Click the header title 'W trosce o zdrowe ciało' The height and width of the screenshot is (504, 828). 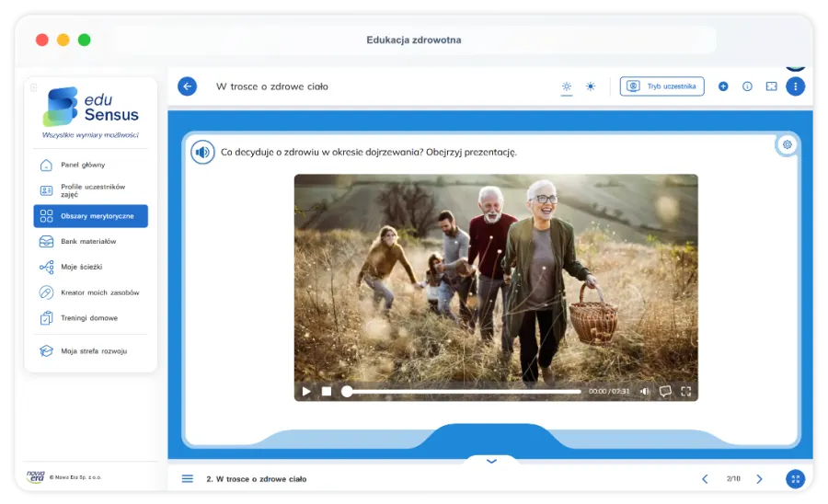(272, 86)
